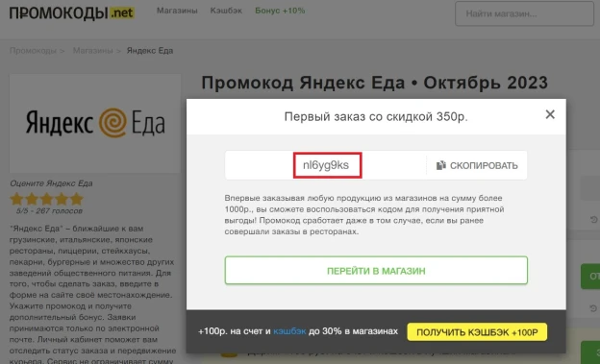Screen dimensions: 600x364
Task: Click the Промокоды.net logo
Action: pyautogui.click(x=72, y=13)
